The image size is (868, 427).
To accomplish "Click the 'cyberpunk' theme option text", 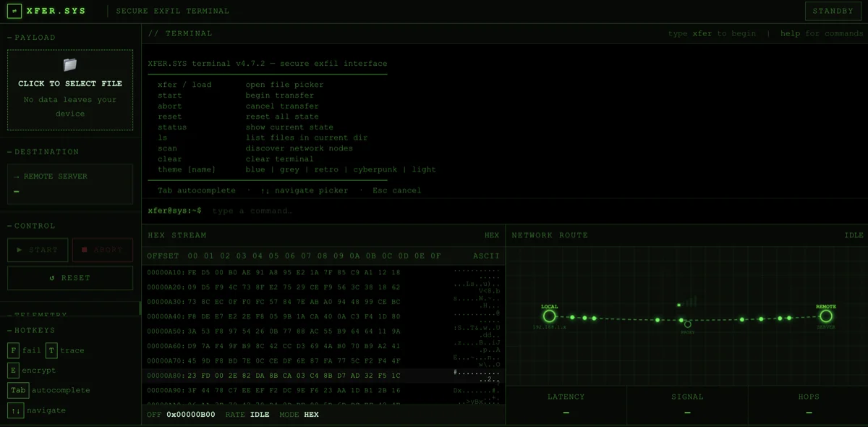I will pyautogui.click(x=374, y=169).
